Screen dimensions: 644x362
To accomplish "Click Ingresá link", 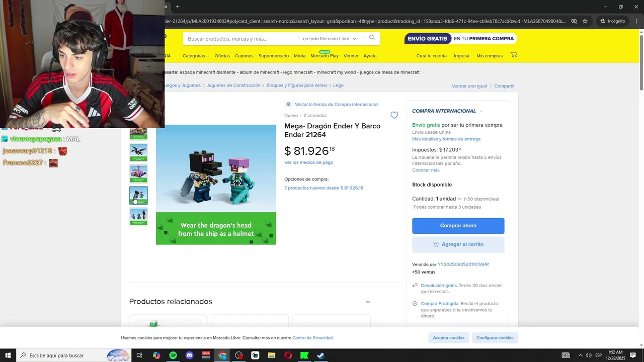I will (x=461, y=56).
